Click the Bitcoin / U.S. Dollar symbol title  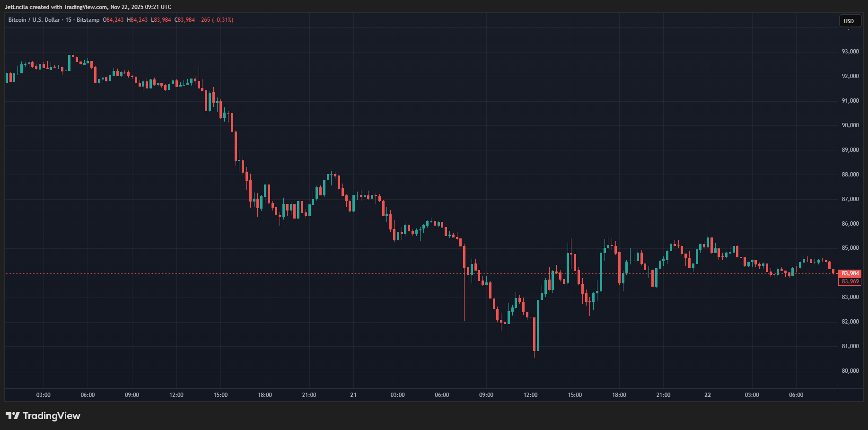[x=34, y=20]
